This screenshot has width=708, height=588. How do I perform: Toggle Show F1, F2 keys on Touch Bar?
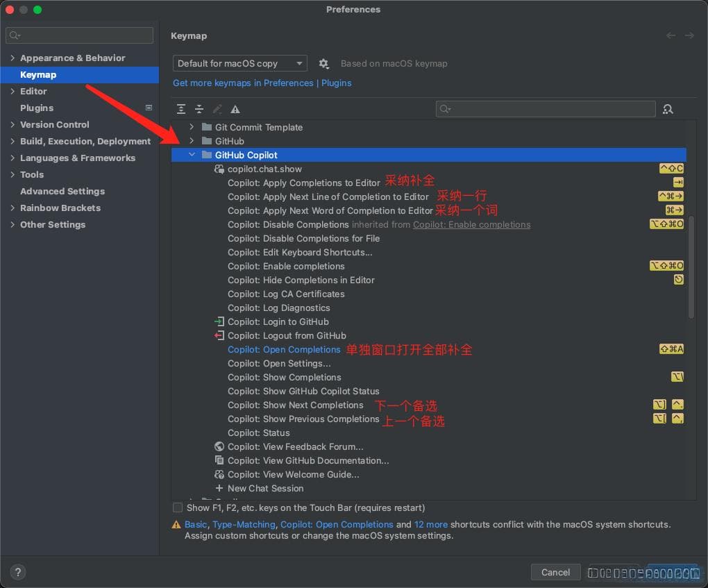178,507
